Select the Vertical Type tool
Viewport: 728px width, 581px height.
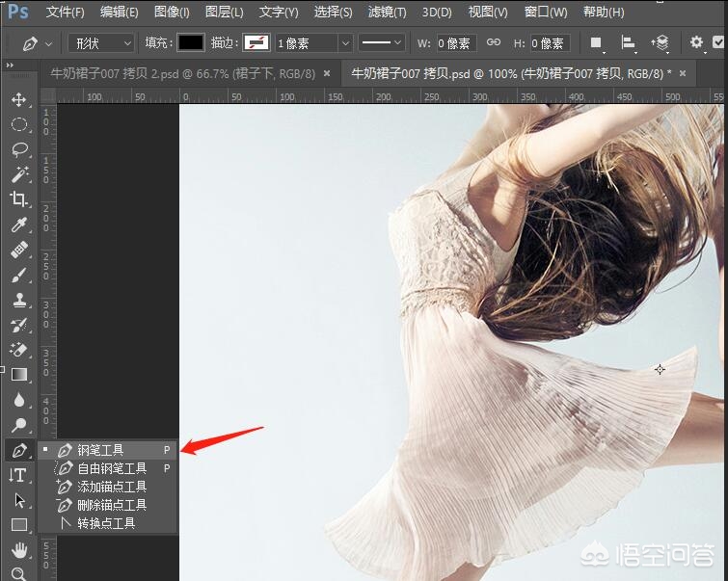pos(18,475)
